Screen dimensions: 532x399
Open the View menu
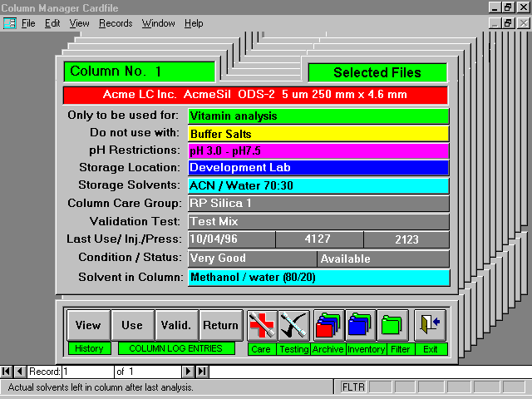click(x=80, y=23)
